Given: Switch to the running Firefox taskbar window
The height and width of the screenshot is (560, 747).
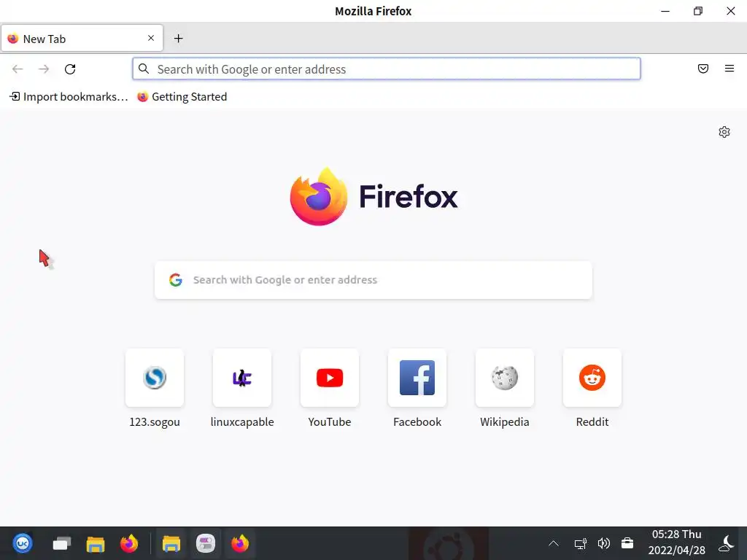Looking at the screenshot, I should (240, 543).
